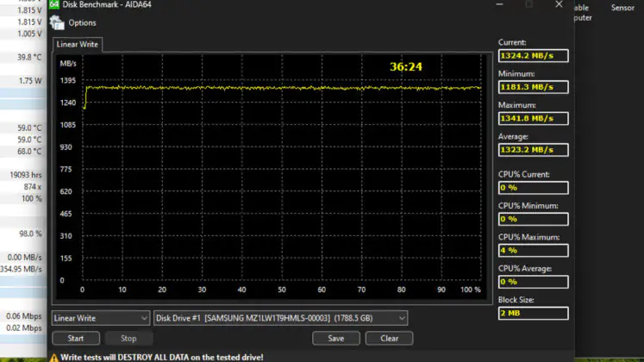This screenshot has width=644, height=362.
Task: Click the 39.8 °C value in sensor panel
Action: coord(29,57)
